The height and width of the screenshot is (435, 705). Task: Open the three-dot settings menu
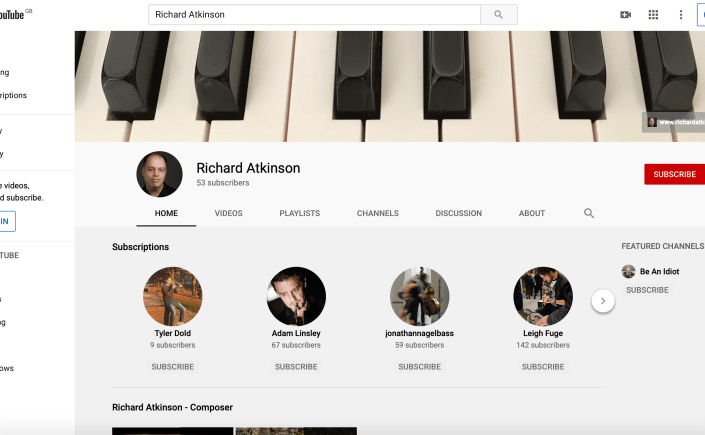pos(681,15)
